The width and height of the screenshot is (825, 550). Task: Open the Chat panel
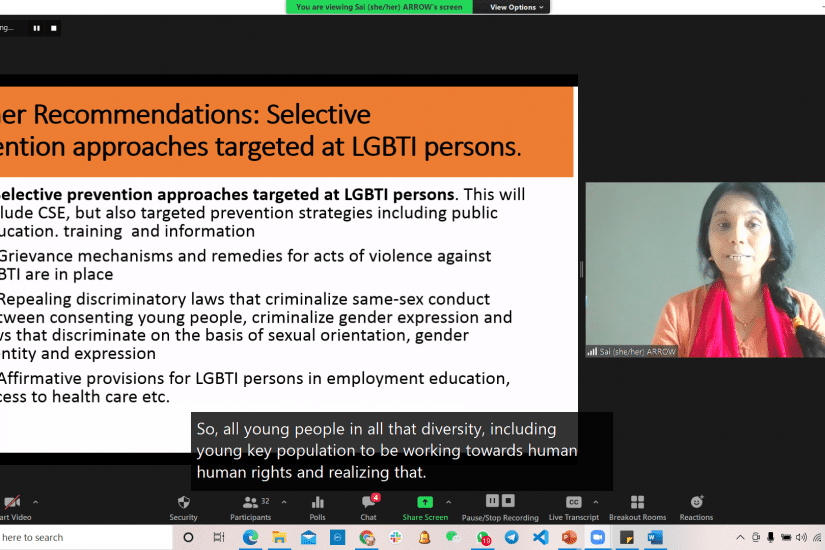[368, 503]
